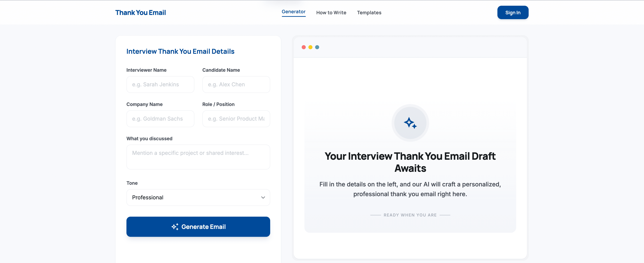Click the Tone label
Screen dimensions: 644x263
tap(132, 183)
